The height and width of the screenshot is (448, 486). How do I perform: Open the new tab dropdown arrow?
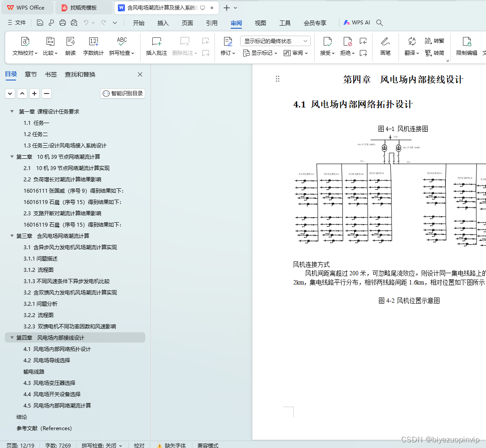tap(235, 8)
